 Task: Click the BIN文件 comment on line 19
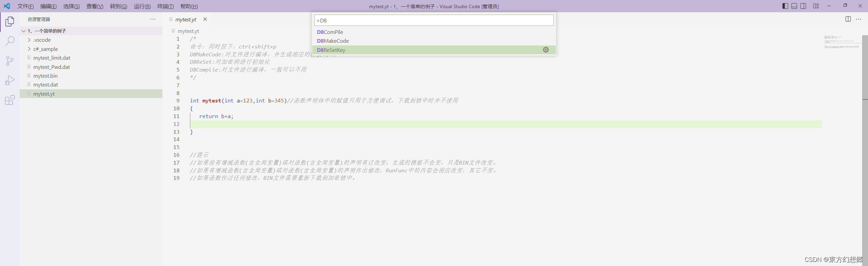click(273, 178)
